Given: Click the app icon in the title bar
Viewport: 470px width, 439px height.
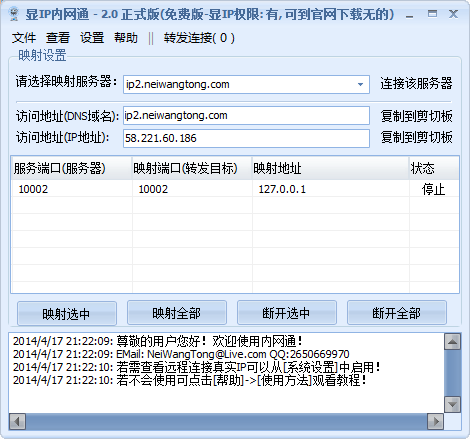Looking at the screenshot, I should (14, 14).
